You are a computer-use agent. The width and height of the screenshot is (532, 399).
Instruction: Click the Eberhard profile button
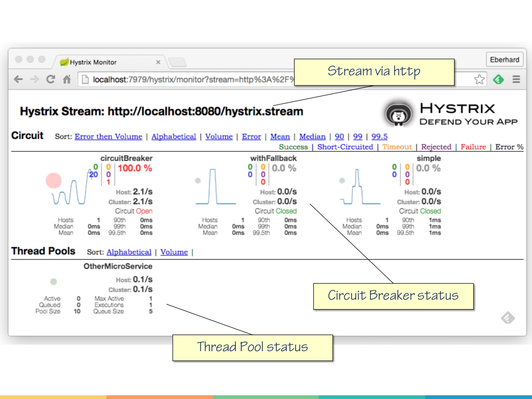504,60
